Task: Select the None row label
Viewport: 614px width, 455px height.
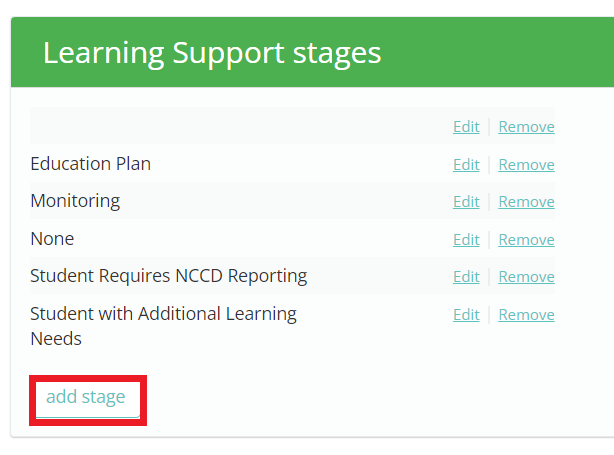Action: click(52, 239)
